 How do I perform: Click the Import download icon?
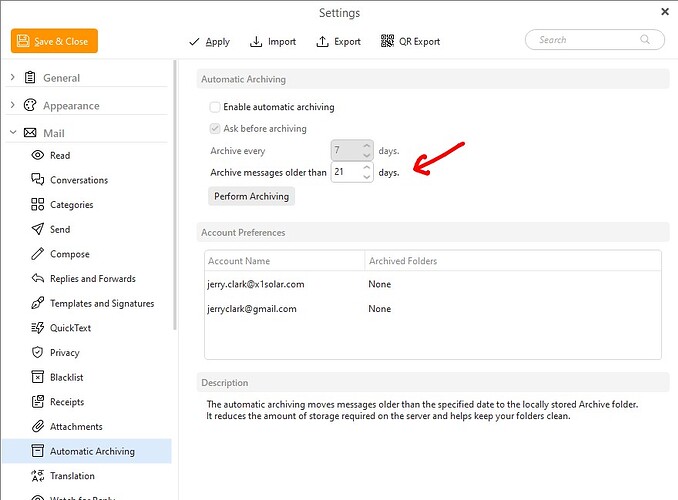click(x=257, y=42)
